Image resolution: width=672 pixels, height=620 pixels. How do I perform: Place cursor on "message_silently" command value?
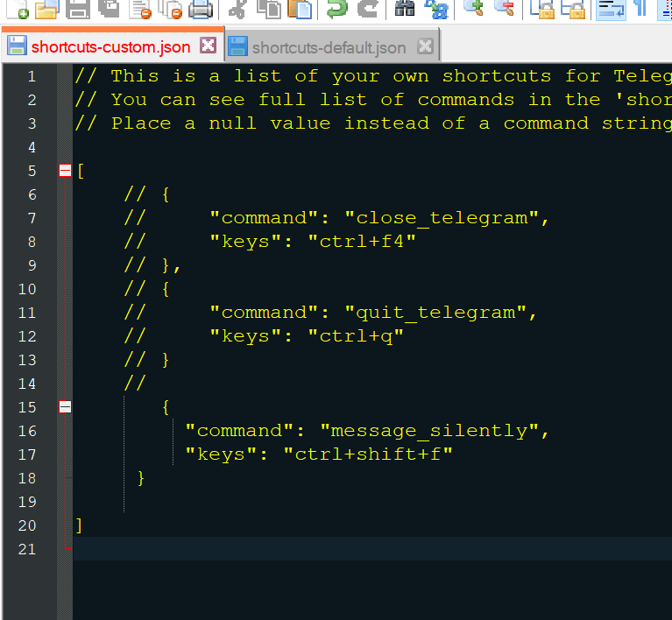(429, 431)
